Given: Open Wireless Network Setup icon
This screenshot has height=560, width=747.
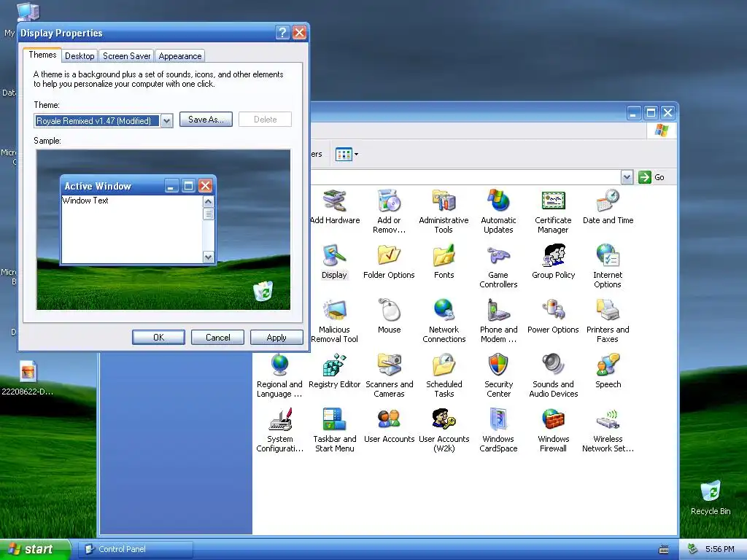Looking at the screenshot, I should pyautogui.click(x=608, y=430).
